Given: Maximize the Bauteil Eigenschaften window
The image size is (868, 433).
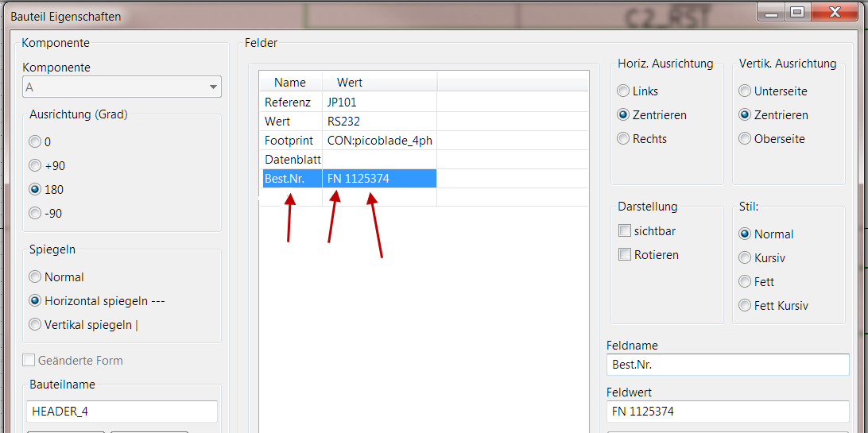Looking at the screenshot, I should [x=797, y=12].
